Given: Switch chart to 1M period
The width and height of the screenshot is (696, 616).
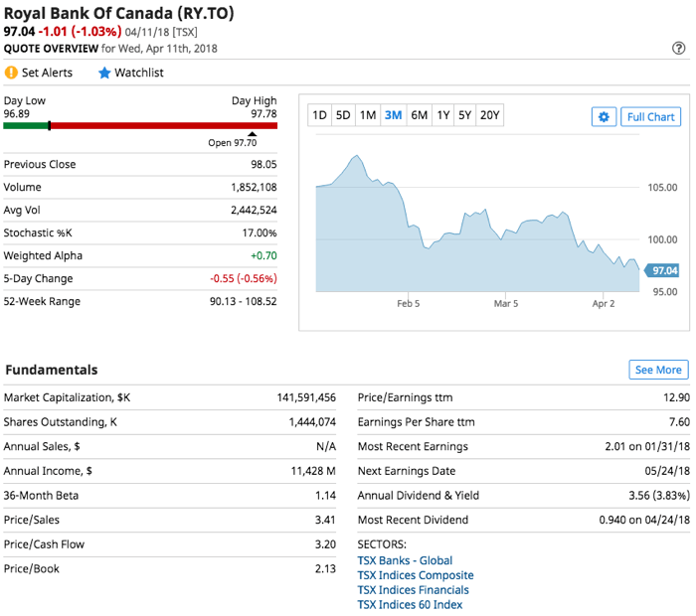Looking at the screenshot, I should (x=368, y=115).
